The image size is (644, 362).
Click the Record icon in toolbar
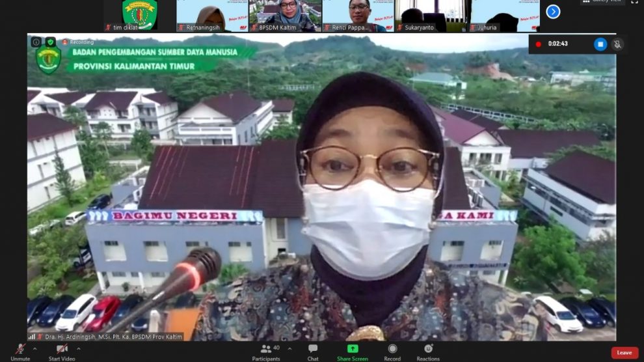click(x=392, y=350)
